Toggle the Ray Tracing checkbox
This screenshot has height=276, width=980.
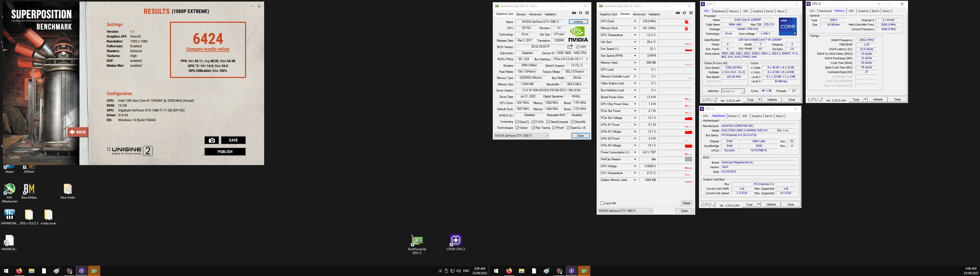coord(533,128)
